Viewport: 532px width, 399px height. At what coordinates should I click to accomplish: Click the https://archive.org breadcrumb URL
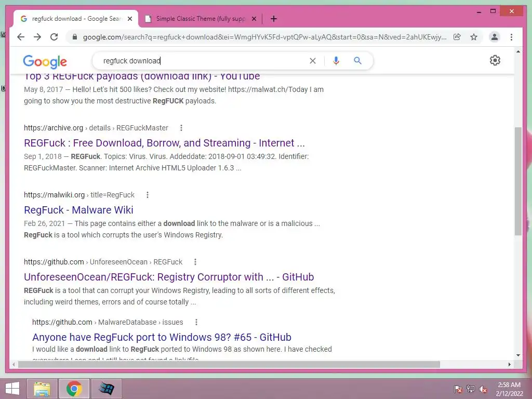tap(96, 128)
